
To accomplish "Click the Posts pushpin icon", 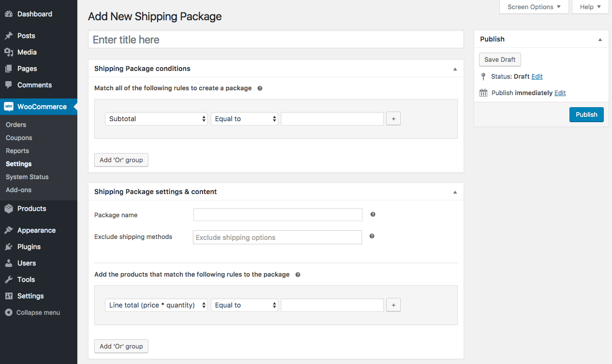I will [9, 36].
